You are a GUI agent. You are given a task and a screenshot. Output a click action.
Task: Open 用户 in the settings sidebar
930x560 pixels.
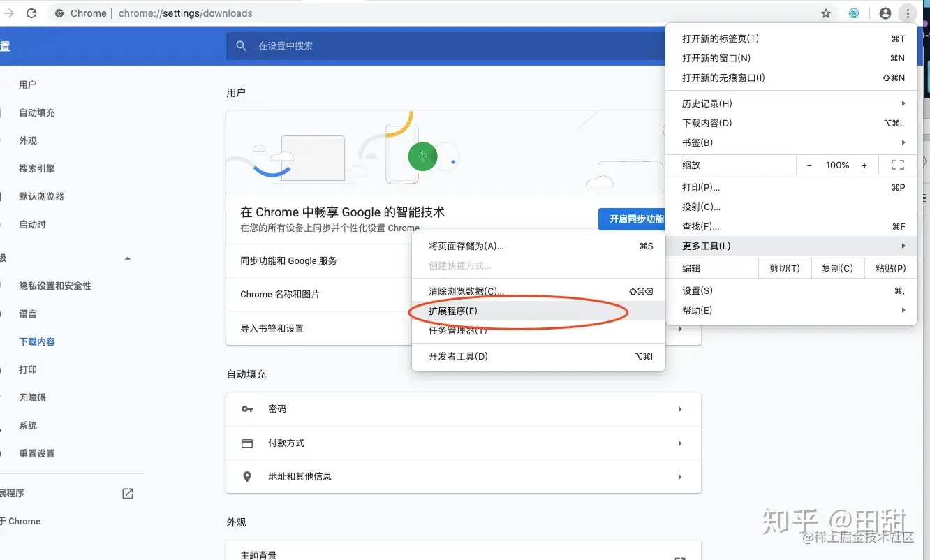(x=28, y=84)
